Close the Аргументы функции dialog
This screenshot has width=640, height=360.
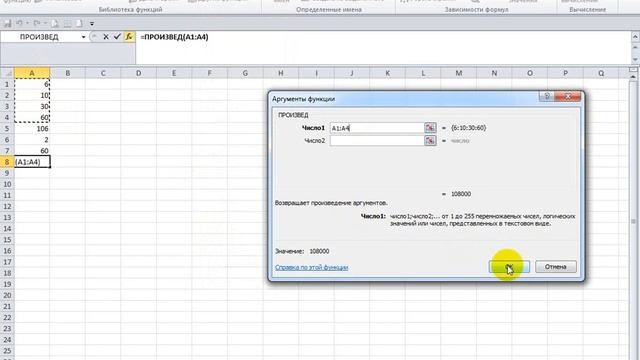(568, 96)
